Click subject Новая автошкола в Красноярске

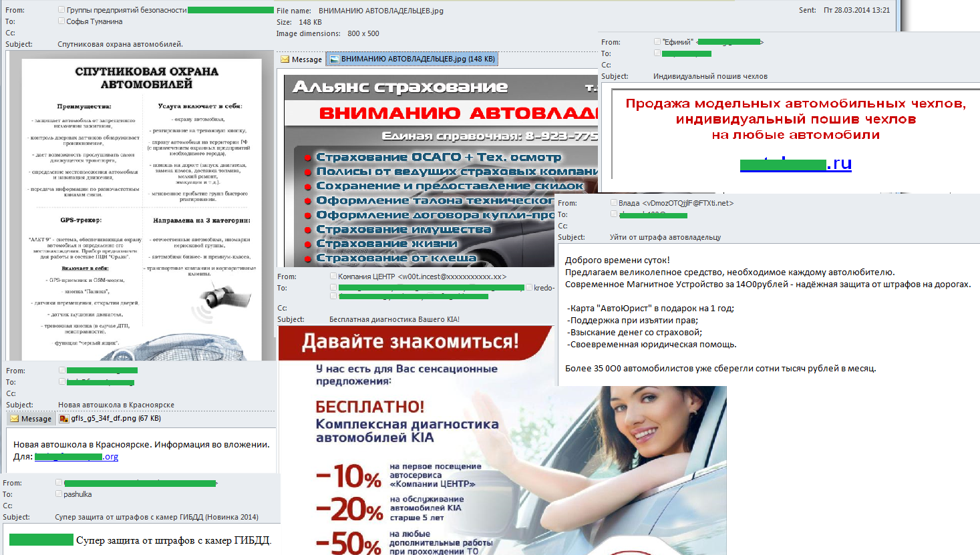point(116,405)
